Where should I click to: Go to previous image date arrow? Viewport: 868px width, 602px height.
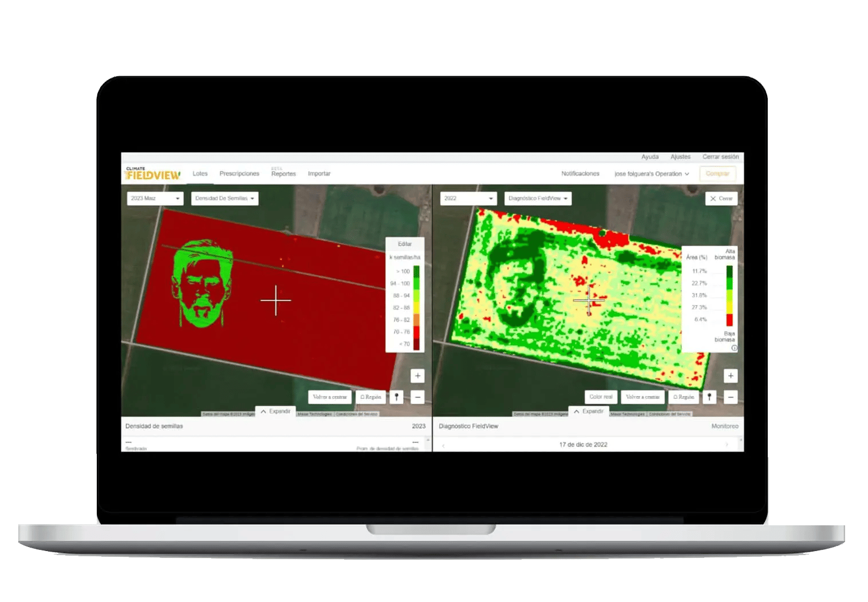pyautogui.click(x=443, y=445)
